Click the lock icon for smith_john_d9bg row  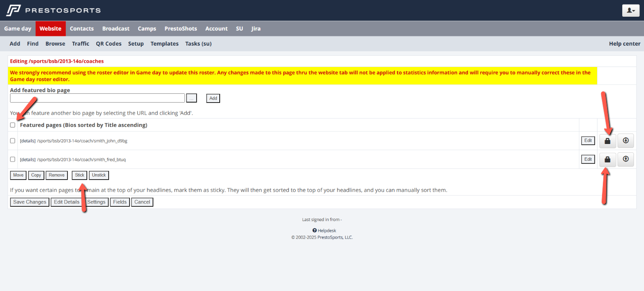click(607, 141)
